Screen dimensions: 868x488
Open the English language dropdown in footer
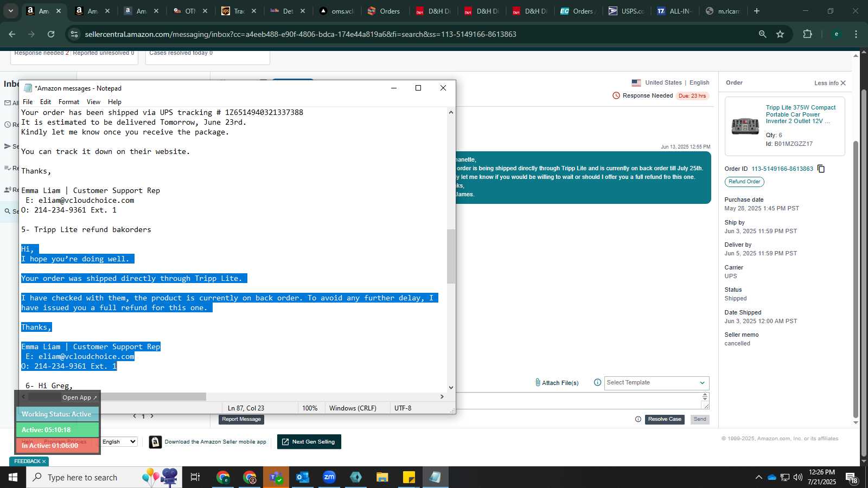pyautogui.click(x=119, y=442)
